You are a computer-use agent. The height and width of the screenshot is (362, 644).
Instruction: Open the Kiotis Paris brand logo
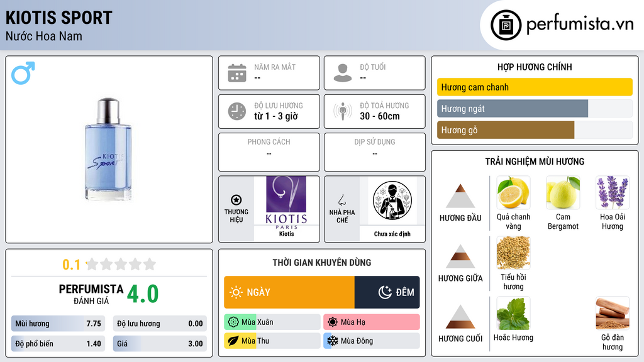point(286,203)
